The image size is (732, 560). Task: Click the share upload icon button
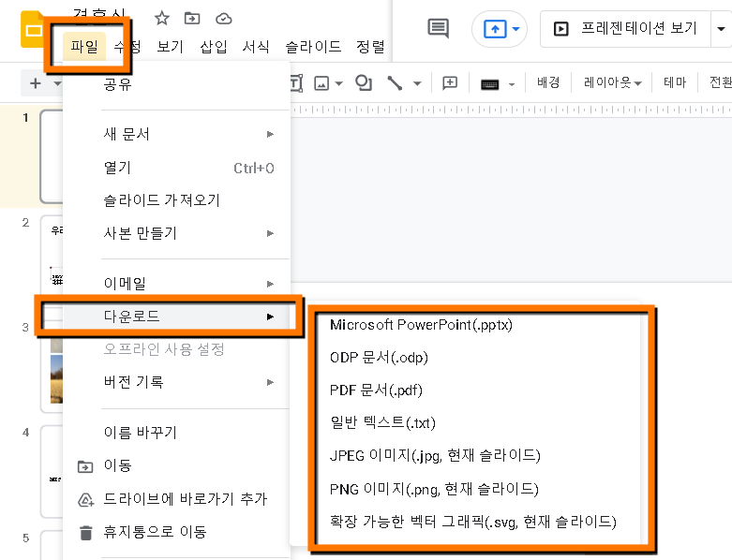pyautogui.click(x=495, y=29)
